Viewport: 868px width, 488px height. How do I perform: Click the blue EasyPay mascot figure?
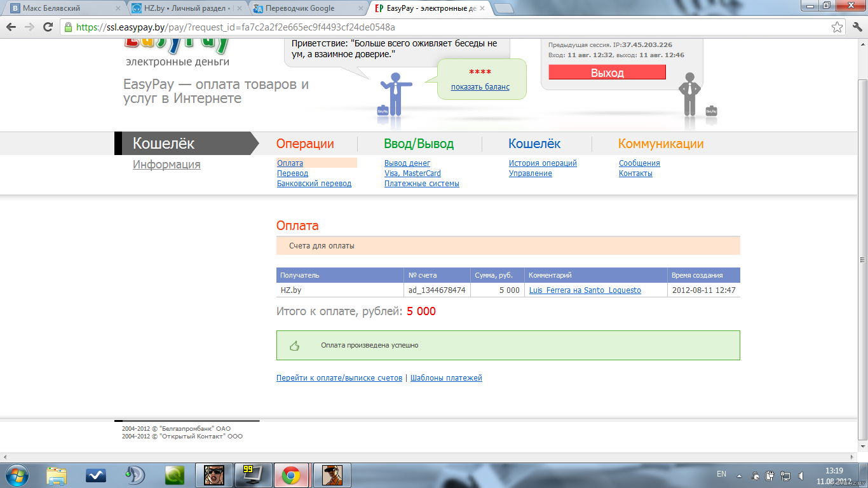[395, 94]
